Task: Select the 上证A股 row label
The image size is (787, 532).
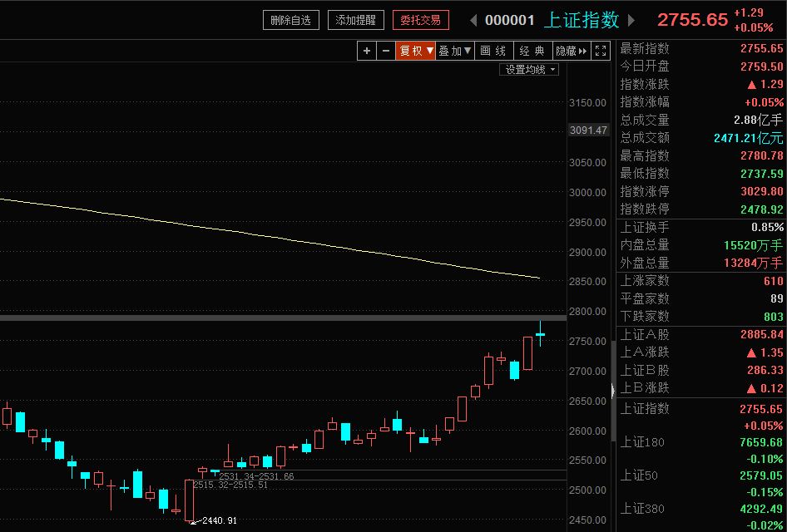Action: [645, 334]
